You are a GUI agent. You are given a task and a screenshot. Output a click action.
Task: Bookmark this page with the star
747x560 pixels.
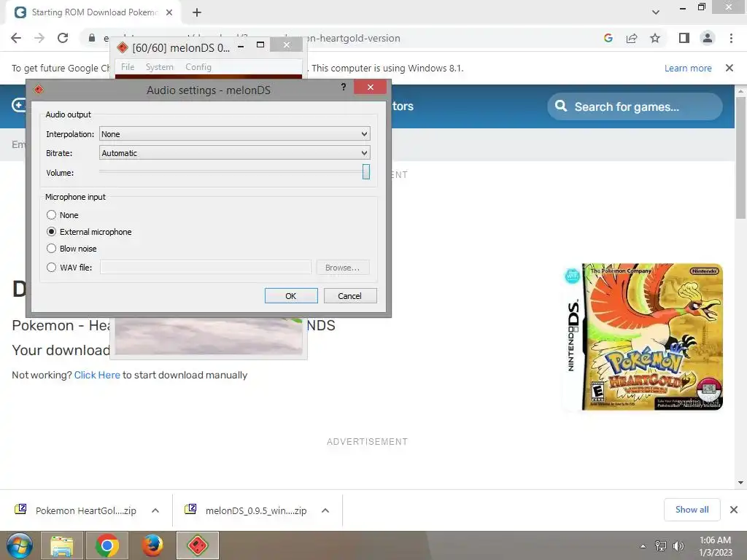[655, 38]
